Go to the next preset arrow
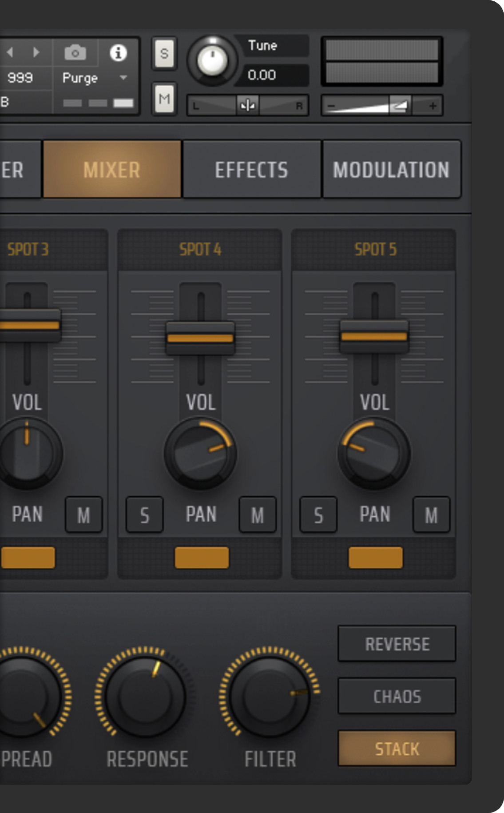 [36, 52]
